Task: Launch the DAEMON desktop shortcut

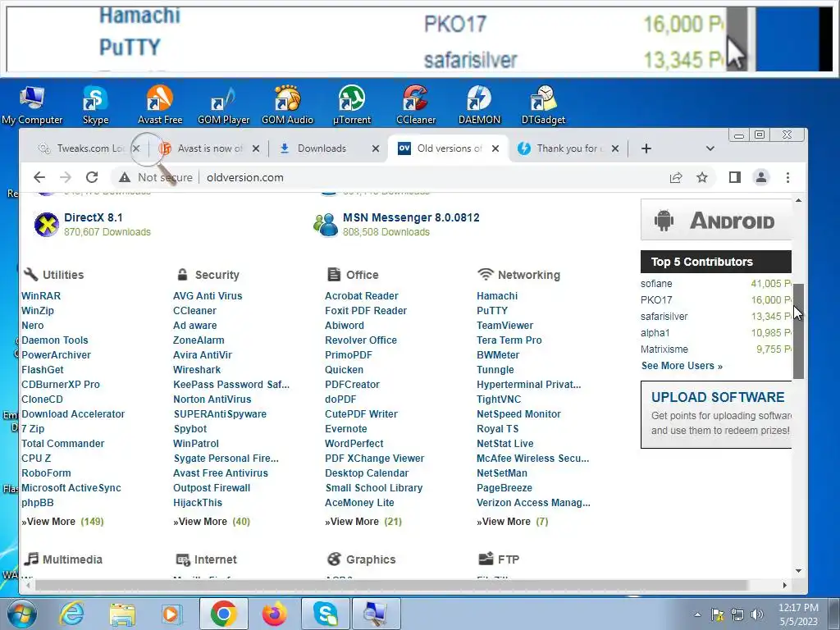Action: 479,105
